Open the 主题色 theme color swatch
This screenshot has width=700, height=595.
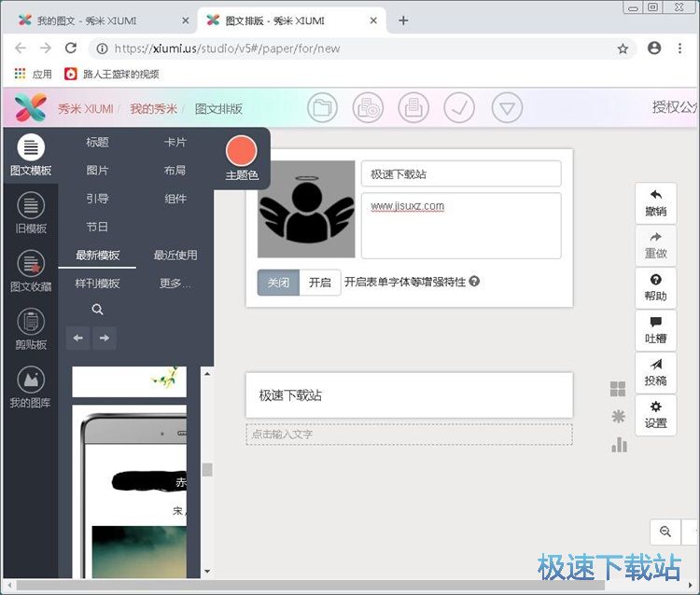tap(242, 151)
